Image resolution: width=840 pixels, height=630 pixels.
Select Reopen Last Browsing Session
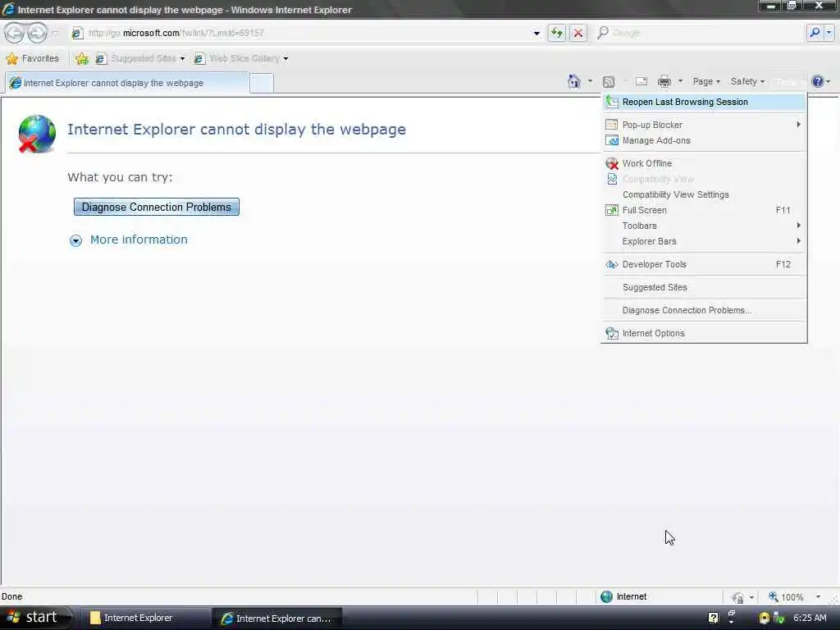click(x=704, y=102)
